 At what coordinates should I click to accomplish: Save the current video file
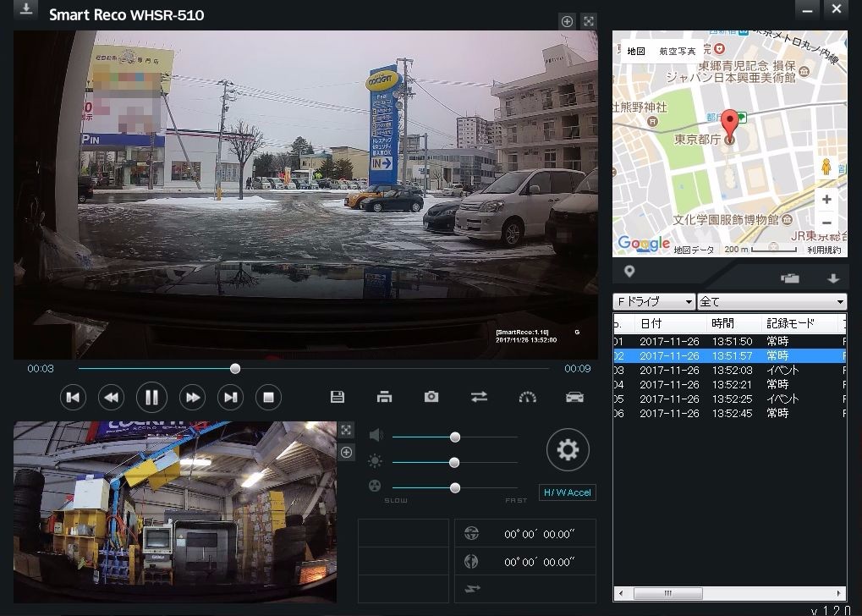[337, 397]
